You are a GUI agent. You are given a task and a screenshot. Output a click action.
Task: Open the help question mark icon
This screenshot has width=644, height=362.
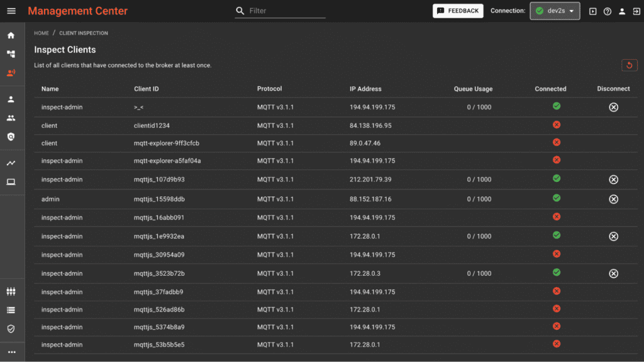(x=608, y=11)
